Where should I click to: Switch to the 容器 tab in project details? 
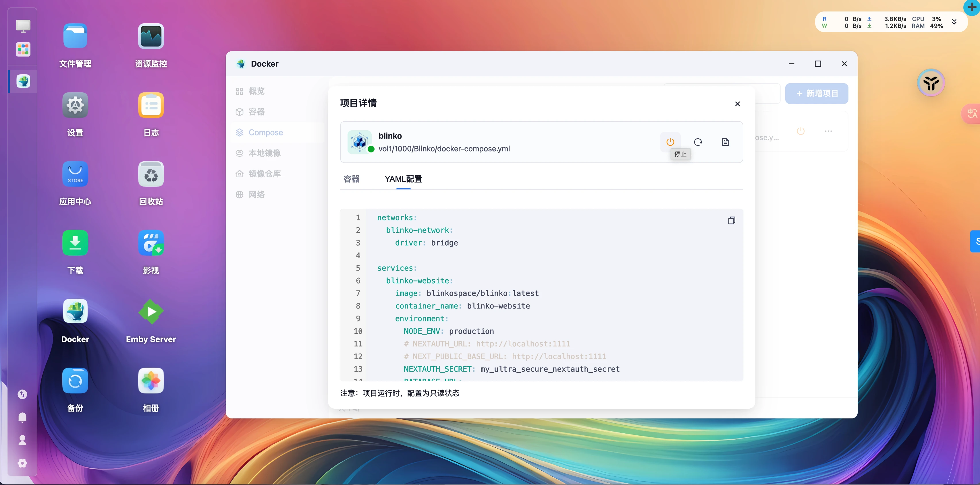351,179
